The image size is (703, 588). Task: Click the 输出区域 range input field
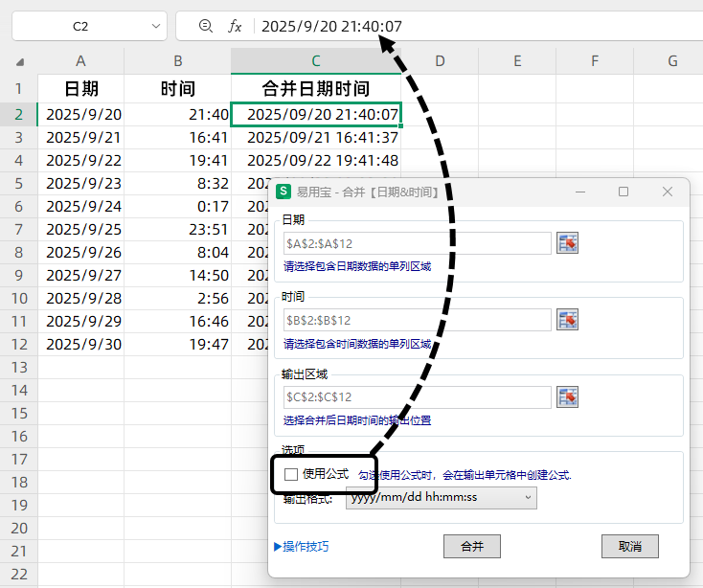[418, 396]
